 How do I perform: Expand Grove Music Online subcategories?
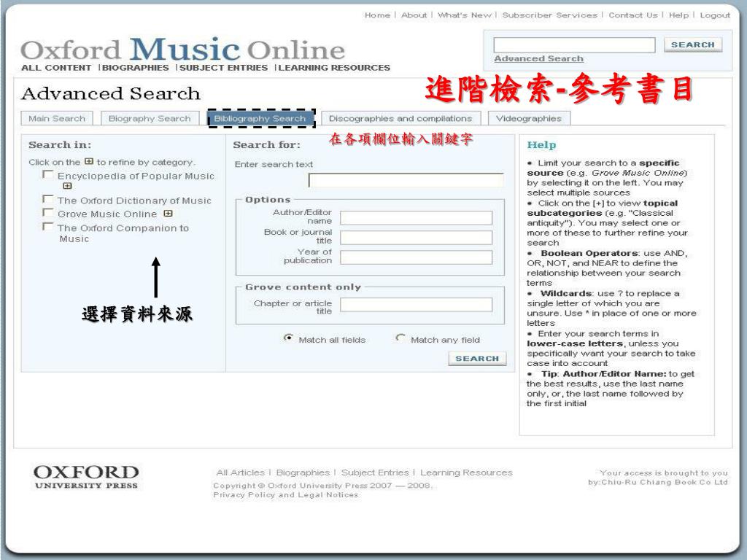(168, 214)
